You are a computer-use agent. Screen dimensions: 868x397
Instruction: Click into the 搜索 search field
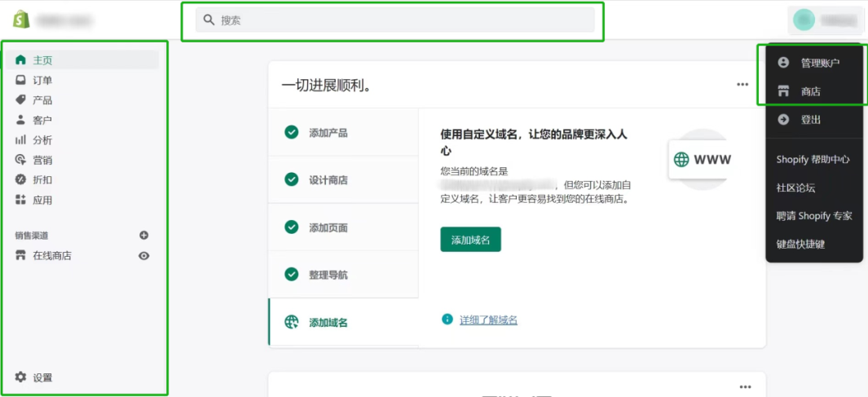[395, 20]
